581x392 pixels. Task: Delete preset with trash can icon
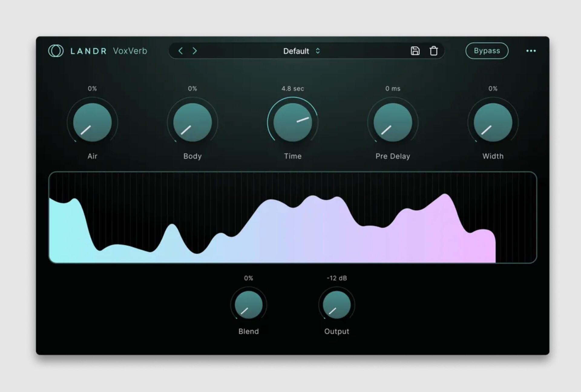tap(434, 51)
